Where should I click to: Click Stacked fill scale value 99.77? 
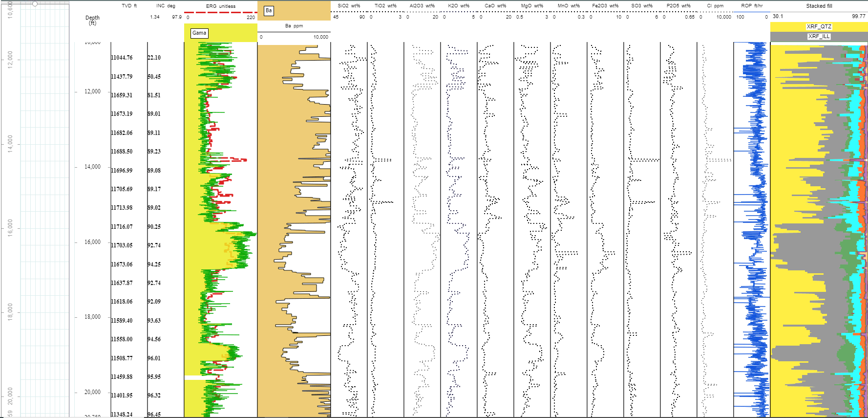[x=859, y=16]
